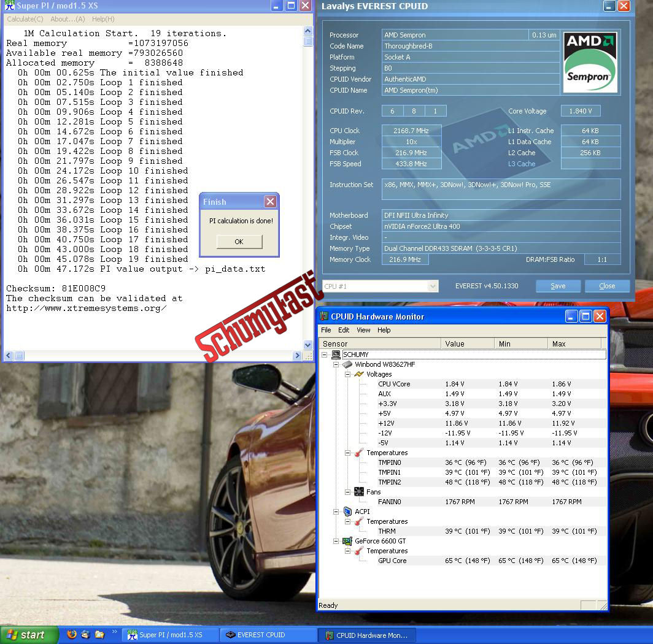653x644 pixels.
Task: Open the Edit menu in Hardware Monitor
Action: point(344,330)
